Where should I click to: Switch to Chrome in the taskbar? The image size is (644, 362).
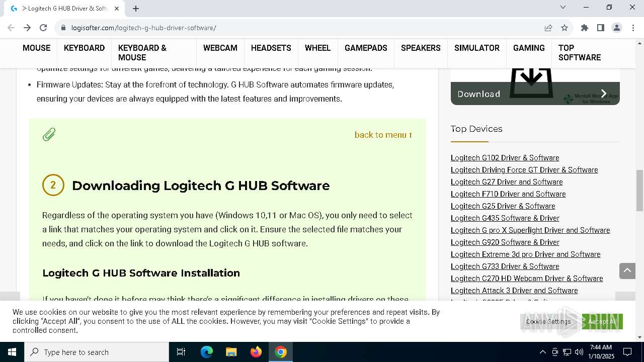(x=281, y=352)
